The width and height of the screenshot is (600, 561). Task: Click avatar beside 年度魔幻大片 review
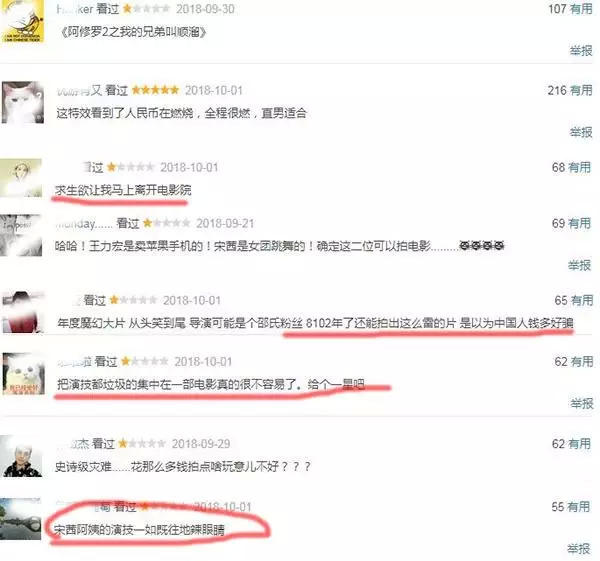[23, 312]
